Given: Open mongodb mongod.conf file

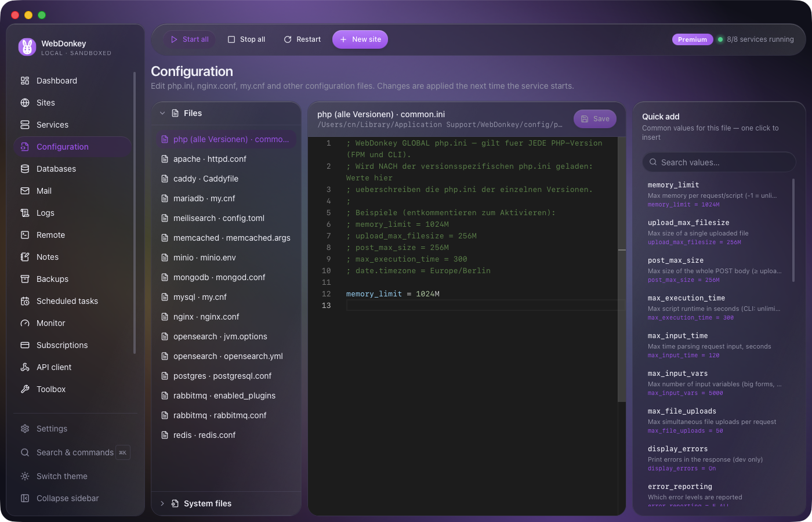Looking at the screenshot, I should click(226, 277).
